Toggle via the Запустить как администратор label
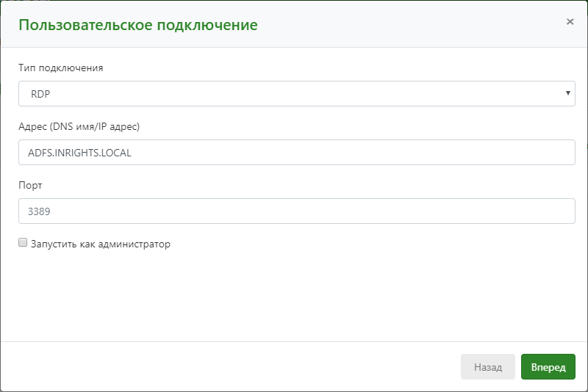Screen dimensions: 588x392 tap(101, 244)
